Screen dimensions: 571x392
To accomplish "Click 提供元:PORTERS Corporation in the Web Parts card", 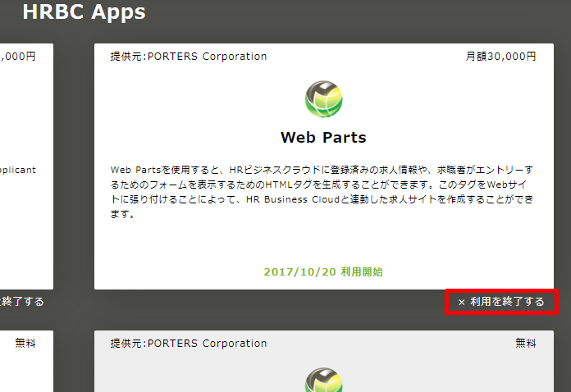I will coord(189,57).
